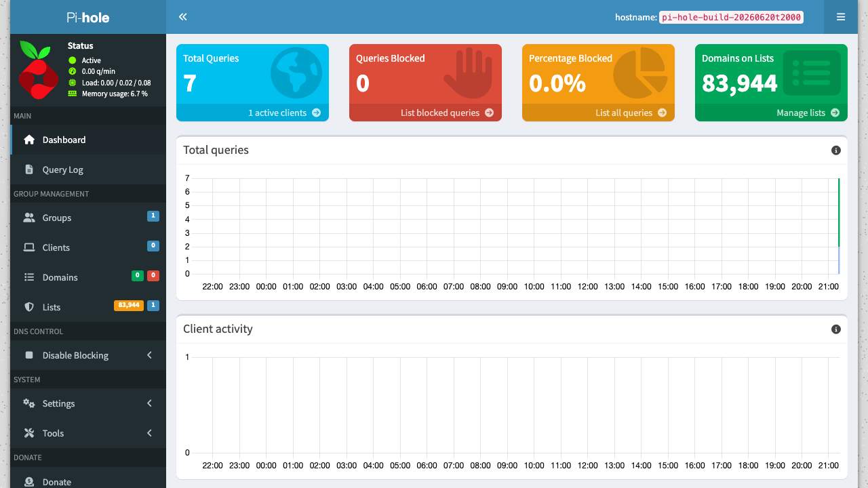This screenshot has height=488, width=868.
Task: Go to Clients management
Action: [88, 247]
